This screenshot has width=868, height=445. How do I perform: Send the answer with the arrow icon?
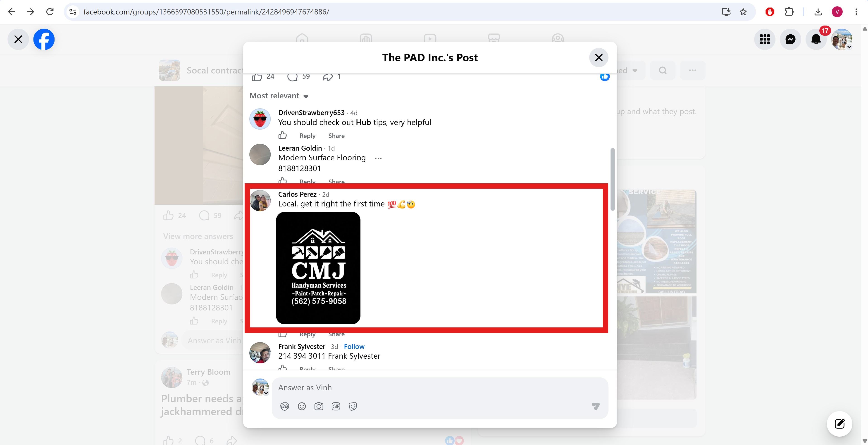pyautogui.click(x=596, y=406)
